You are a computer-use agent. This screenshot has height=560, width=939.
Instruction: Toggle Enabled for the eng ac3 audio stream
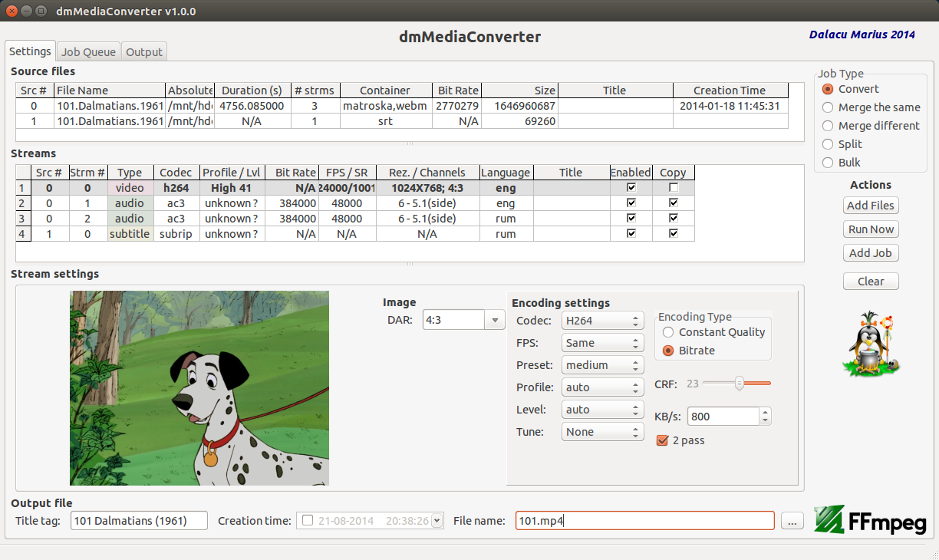click(631, 203)
